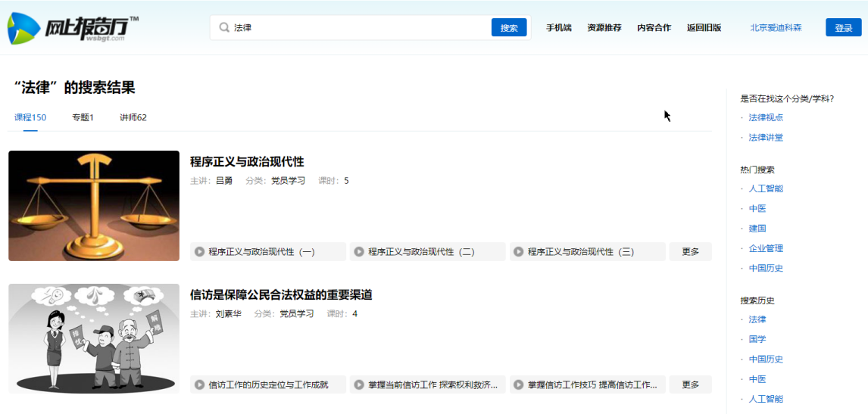Open course title 程序正义与政治现代性
Viewport: 868px width, 414px height.
pyautogui.click(x=247, y=162)
